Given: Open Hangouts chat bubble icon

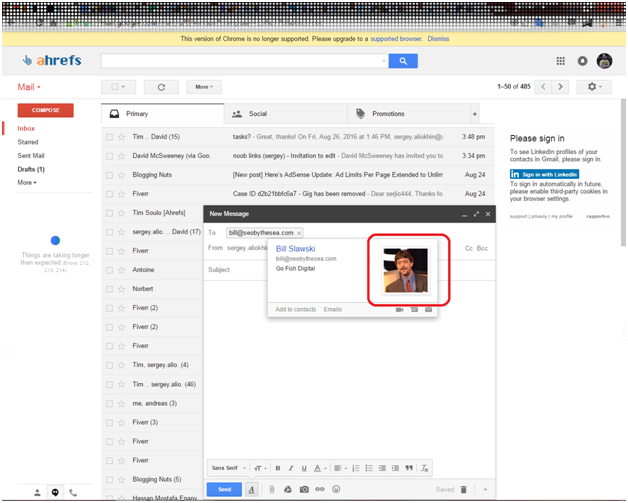Looking at the screenshot, I should click(55, 493).
